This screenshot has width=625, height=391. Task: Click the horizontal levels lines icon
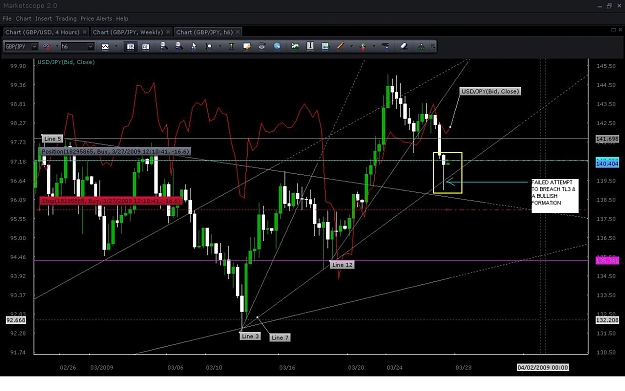click(x=385, y=46)
